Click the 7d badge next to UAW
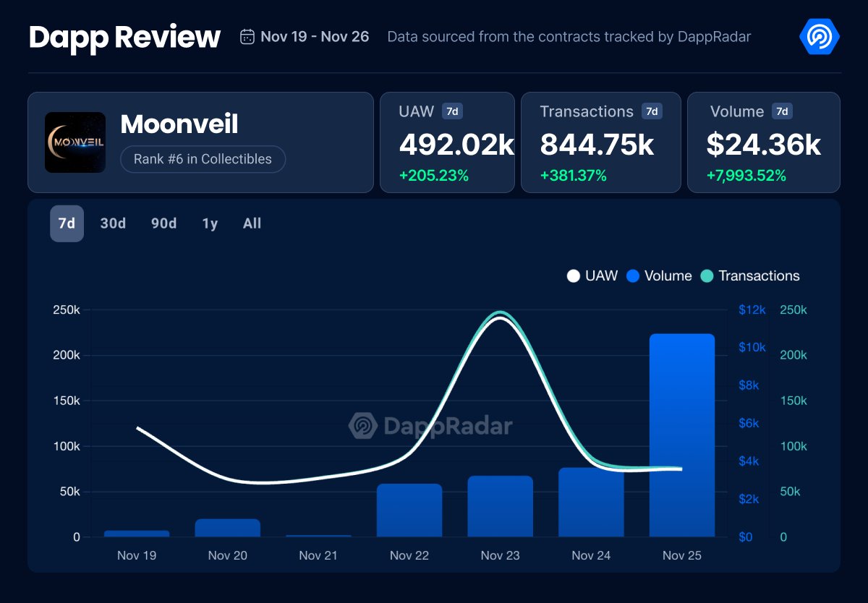The image size is (868, 603). point(452,111)
